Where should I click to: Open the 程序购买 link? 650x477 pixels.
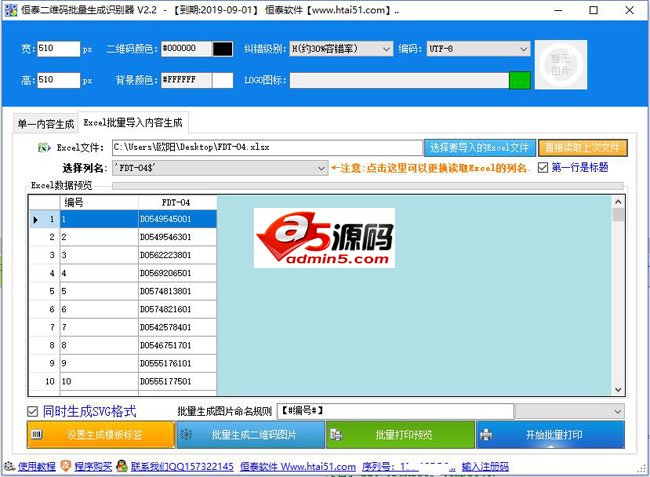click(93, 467)
